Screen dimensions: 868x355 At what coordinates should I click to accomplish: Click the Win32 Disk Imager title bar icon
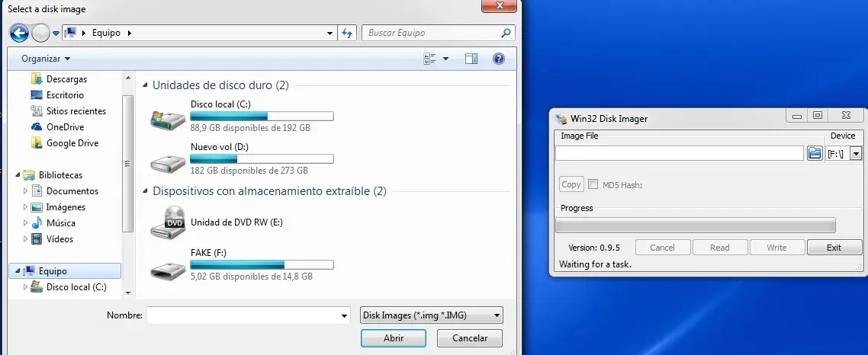pos(561,118)
